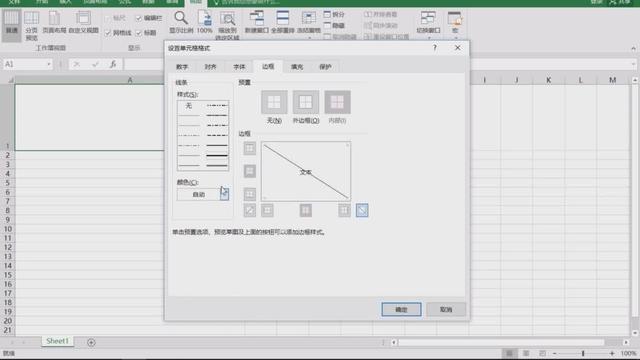Screen dimensions: 640x360
Task: Open the Alignment (对齐) tab
Action: 210,67
